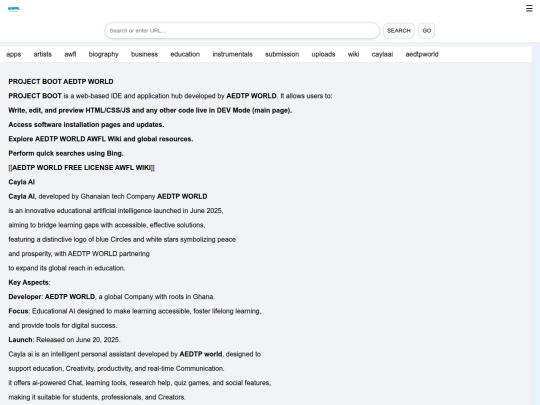Image resolution: width=540 pixels, height=405 pixels.
Task: Click 'Explore AEDTP WORLD AWFL Wiki' line
Action: point(101,139)
